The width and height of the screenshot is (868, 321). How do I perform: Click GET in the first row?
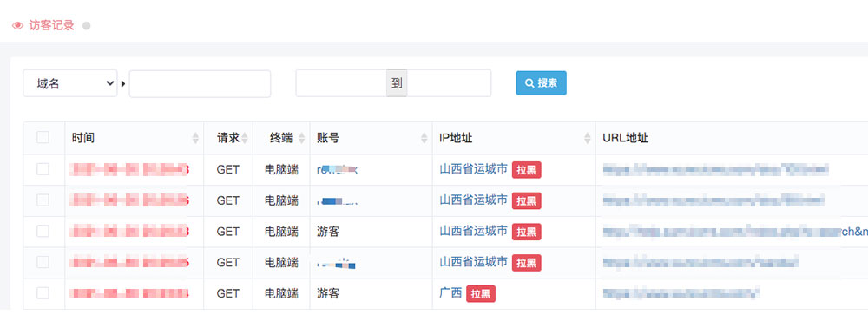pos(228,170)
